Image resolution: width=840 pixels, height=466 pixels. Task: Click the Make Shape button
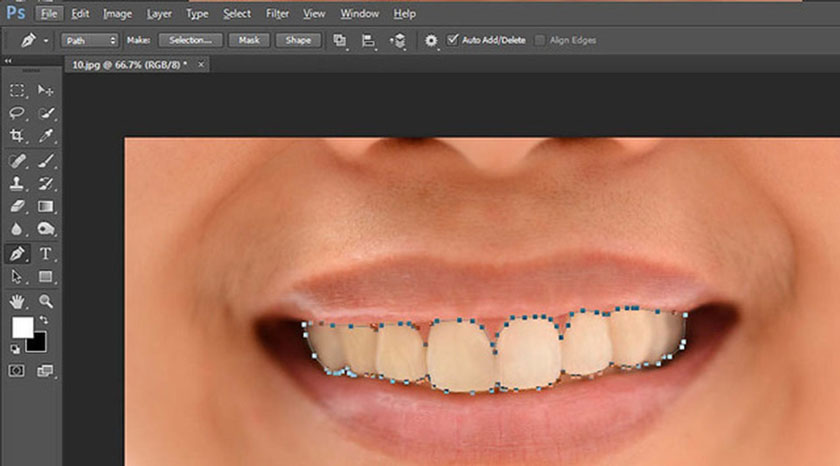298,40
